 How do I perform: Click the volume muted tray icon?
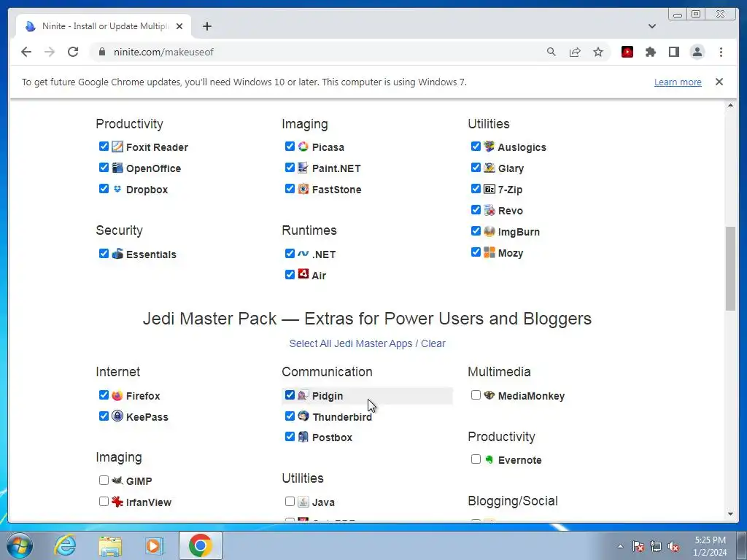(x=673, y=547)
